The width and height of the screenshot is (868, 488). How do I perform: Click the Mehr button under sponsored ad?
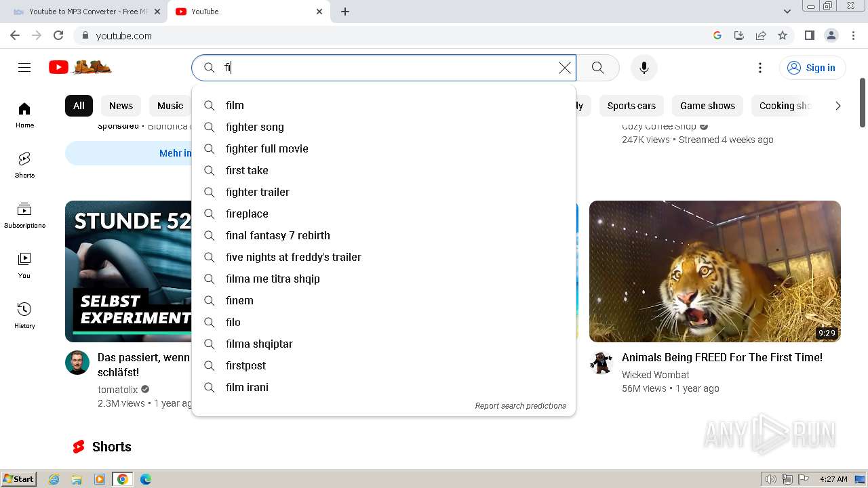click(x=129, y=153)
